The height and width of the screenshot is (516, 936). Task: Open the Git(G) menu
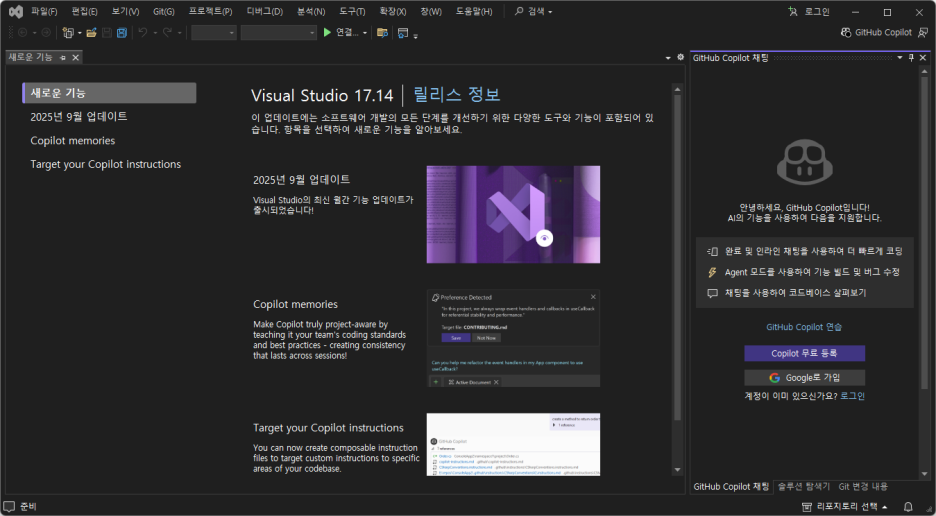pos(164,11)
